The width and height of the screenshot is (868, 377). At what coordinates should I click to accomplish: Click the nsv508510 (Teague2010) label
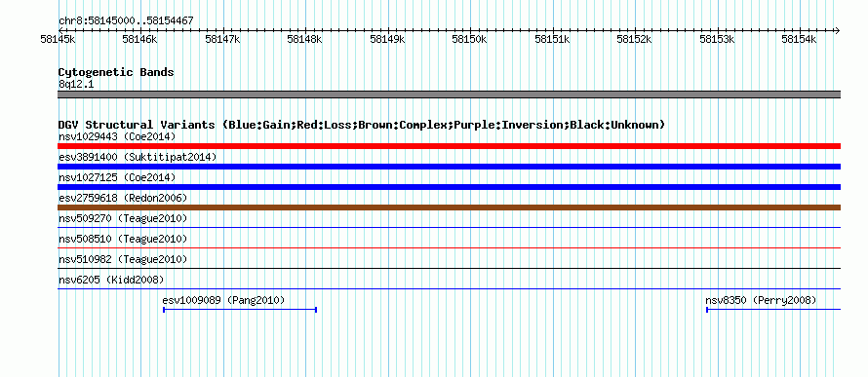point(123,239)
